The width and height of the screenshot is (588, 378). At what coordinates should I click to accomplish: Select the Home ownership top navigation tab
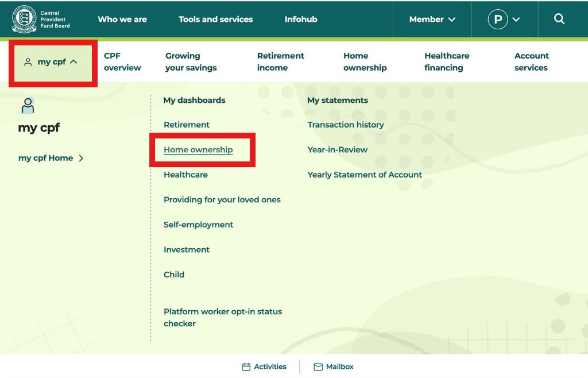[365, 61]
